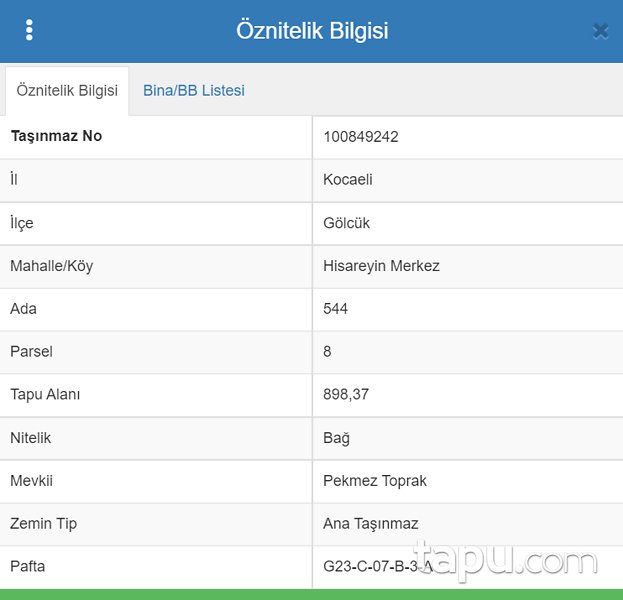Click the Parsel value 8
Screen dimensions: 623x600
[327, 352]
